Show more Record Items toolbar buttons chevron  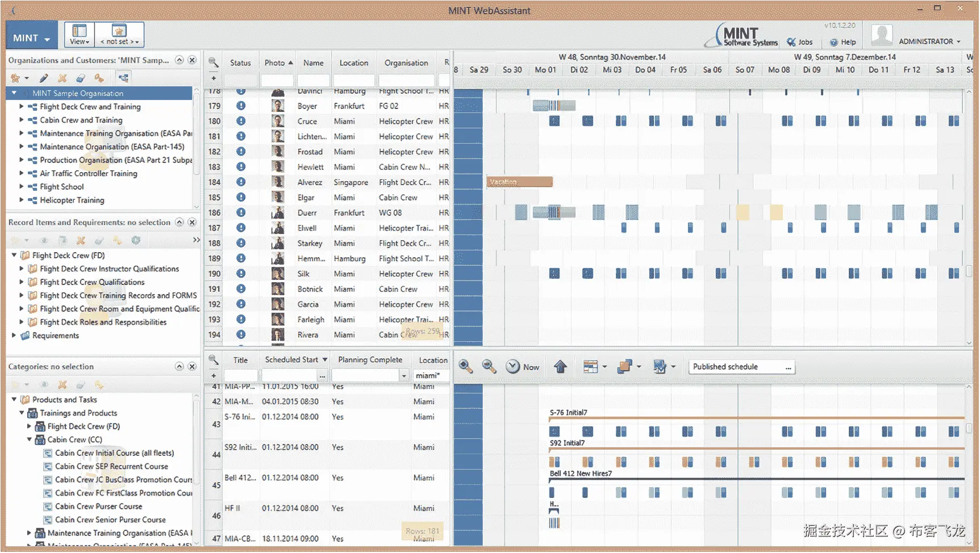coord(196,240)
